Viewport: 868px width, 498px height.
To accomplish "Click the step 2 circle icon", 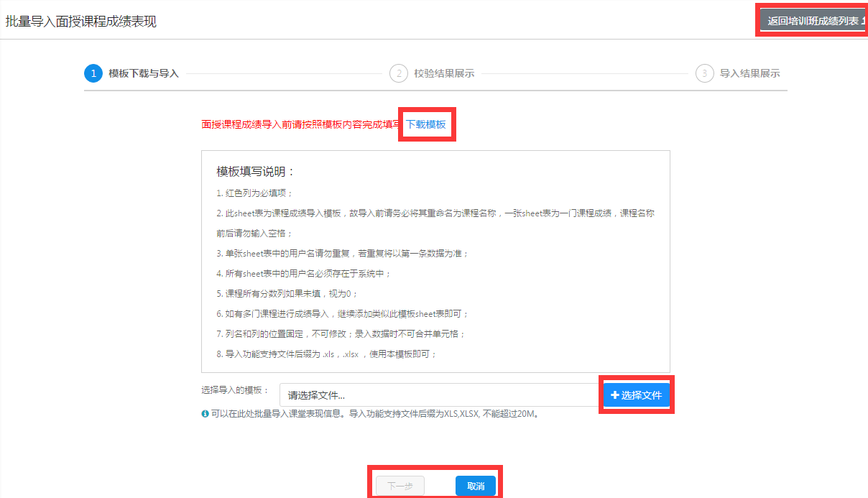I will pos(399,73).
